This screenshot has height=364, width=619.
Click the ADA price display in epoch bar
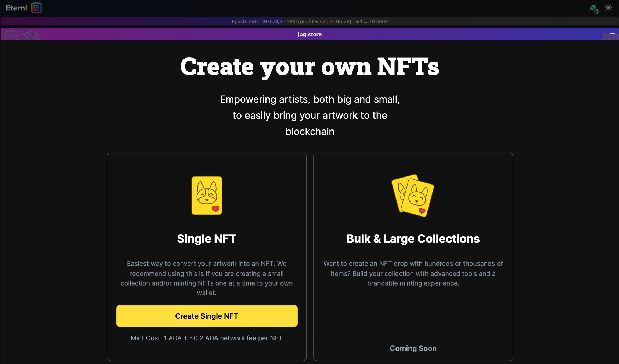coord(372,21)
